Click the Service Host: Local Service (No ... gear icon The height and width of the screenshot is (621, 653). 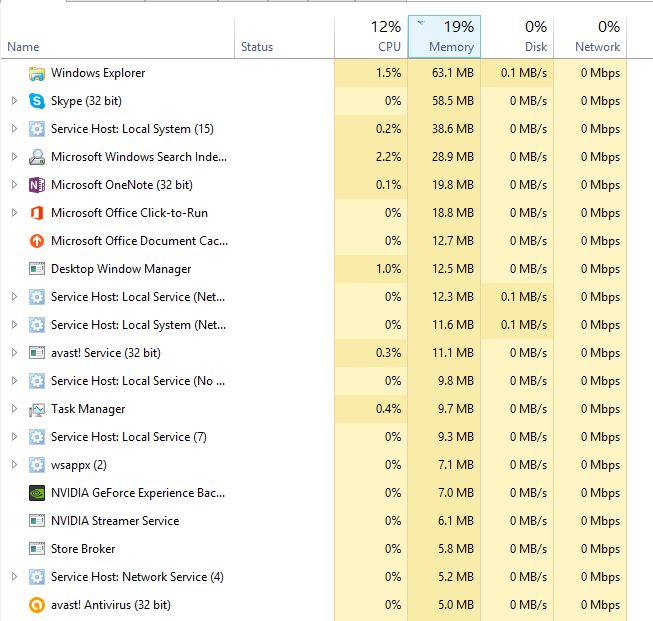click(37, 381)
